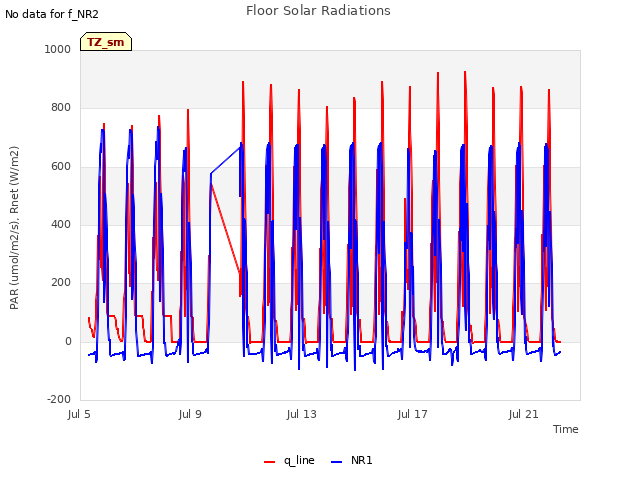
Task: Click the 800 y-axis tick label
Action: coord(61,107)
